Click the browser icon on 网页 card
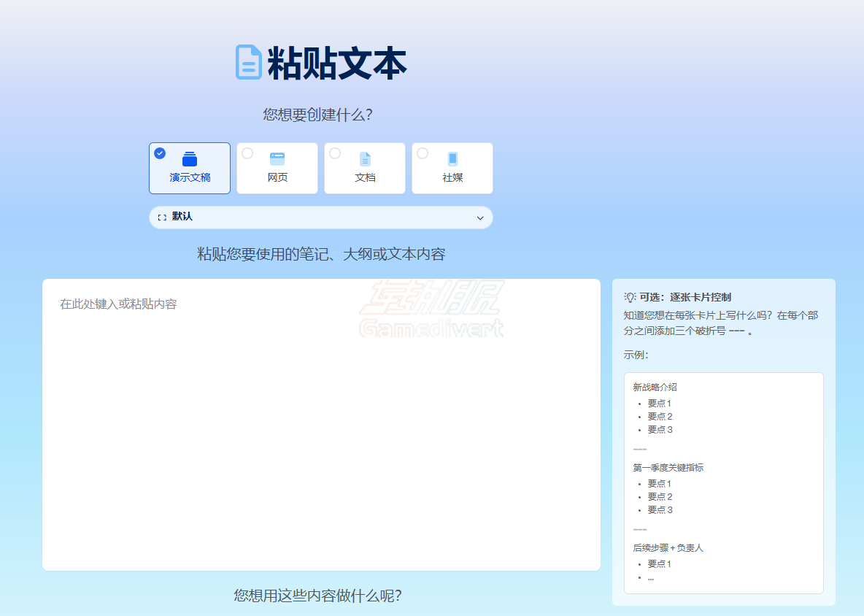The height and width of the screenshot is (616, 864). coord(277,158)
